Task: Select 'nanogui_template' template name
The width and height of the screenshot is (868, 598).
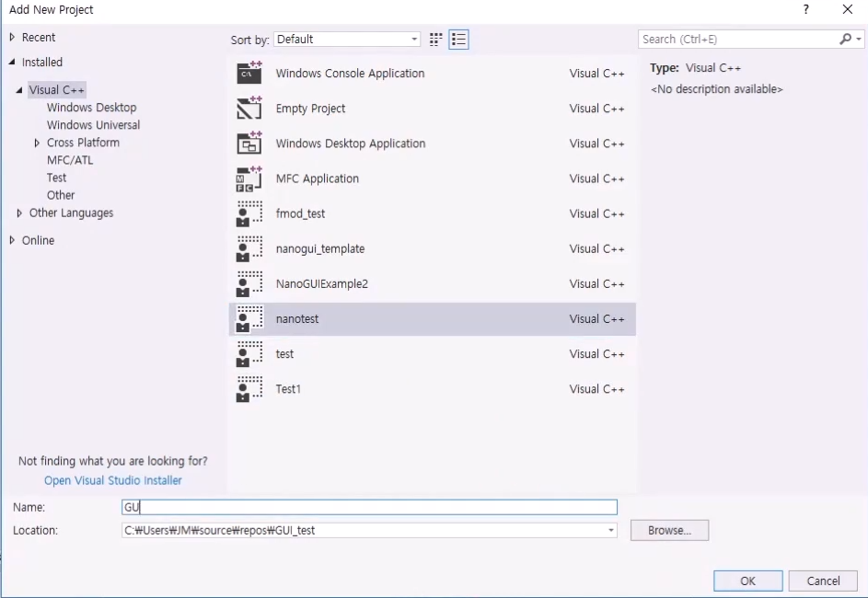Action: [320, 249]
